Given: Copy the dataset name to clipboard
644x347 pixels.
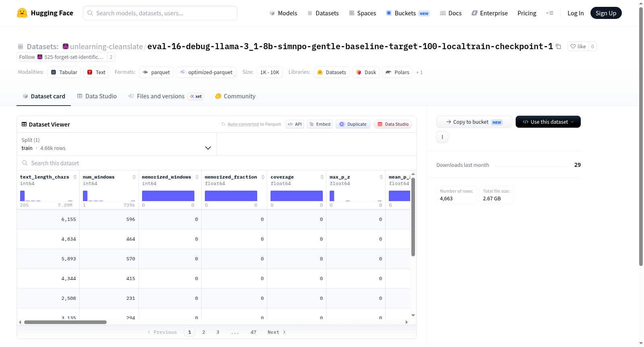Looking at the screenshot, I should [x=558, y=46].
